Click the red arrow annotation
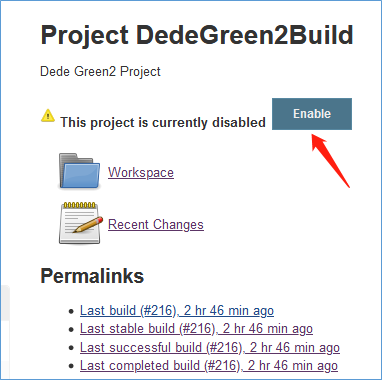382x380 pixels. 330,161
